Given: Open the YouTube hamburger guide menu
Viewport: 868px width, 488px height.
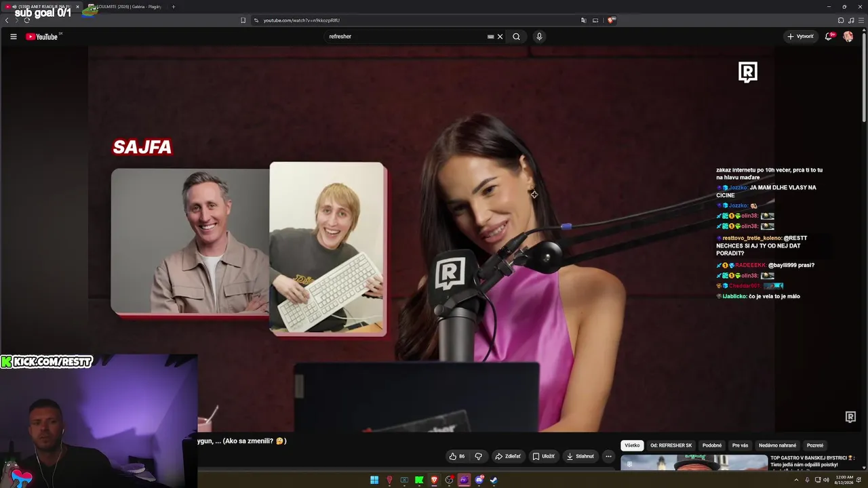Looking at the screenshot, I should (14, 37).
